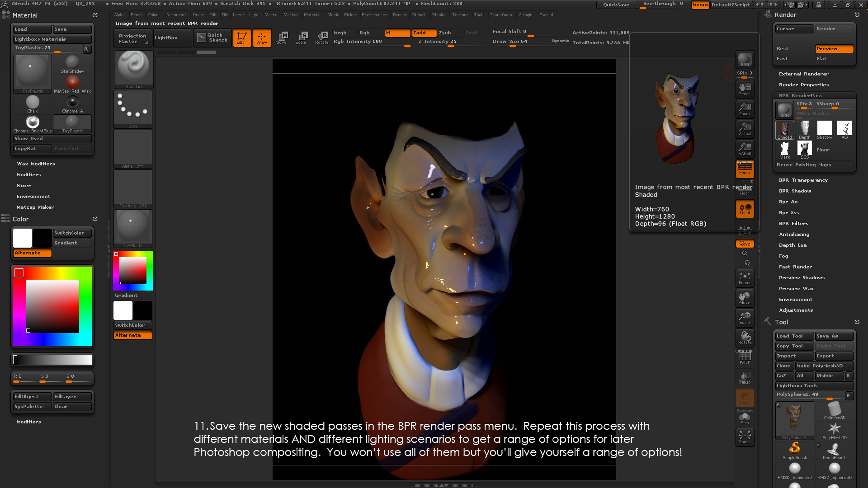Click the AAHalf zoom icon
The height and width of the screenshot is (488, 868).
[x=745, y=149]
